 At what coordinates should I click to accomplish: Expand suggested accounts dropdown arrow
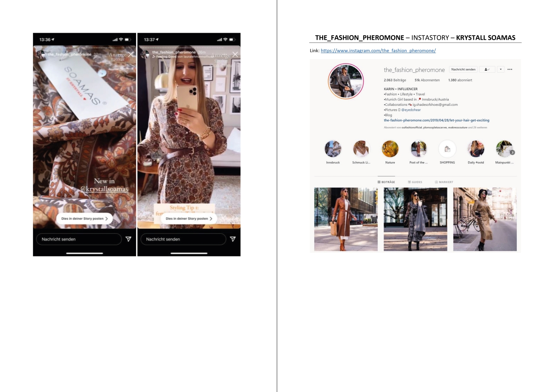(x=501, y=69)
